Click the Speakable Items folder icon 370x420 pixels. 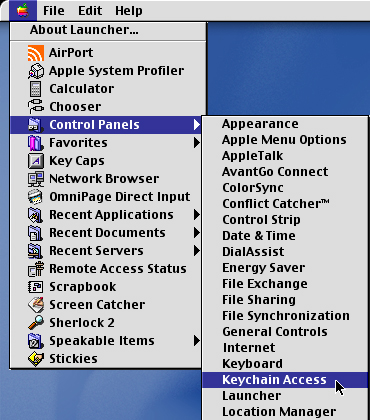click(36, 341)
